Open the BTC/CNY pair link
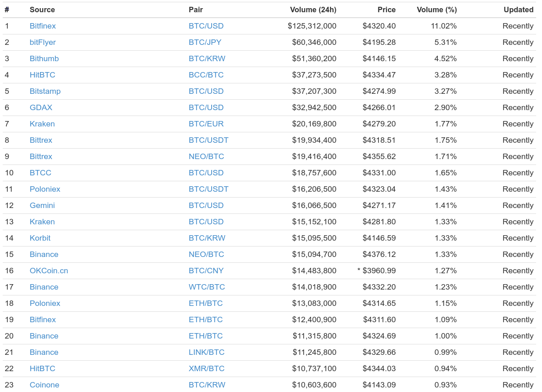This screenshot has height=392, width=542. coord(206,271)
